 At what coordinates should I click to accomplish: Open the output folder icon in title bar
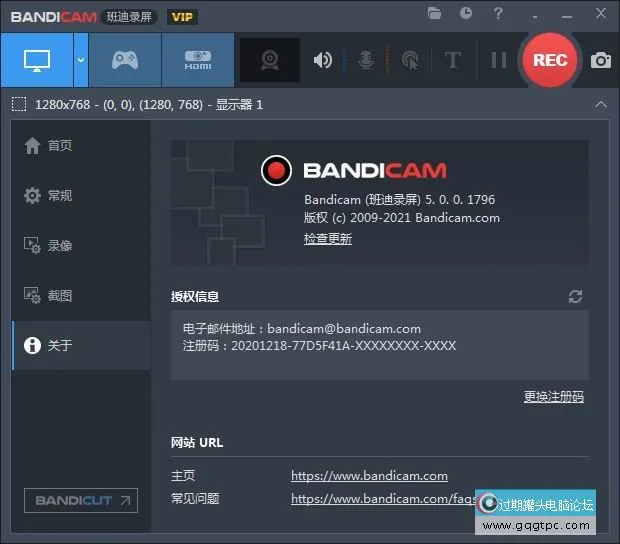(x=434, y=13)
